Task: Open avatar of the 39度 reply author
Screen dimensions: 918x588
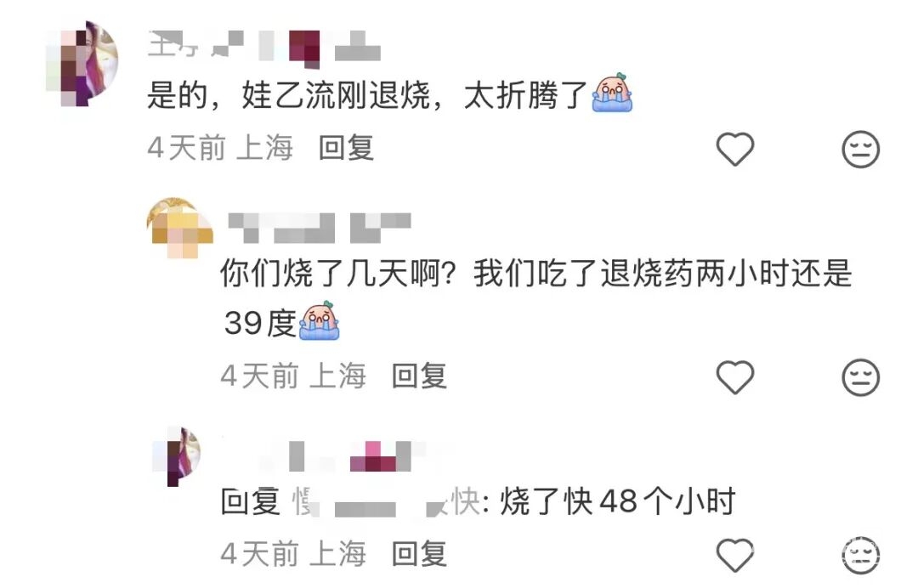Action: pyautogui.click(x=179, y=229)
